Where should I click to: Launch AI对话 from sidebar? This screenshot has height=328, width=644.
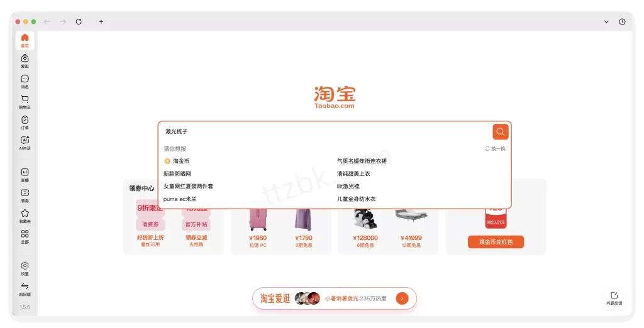click(x=25, y=143)
